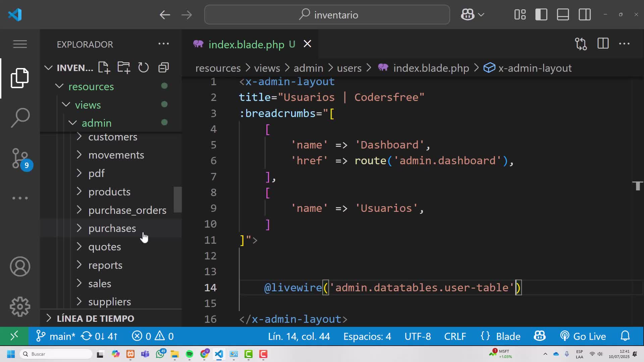
Task: Synchronize changes 0↓ 4↑ in status bar
Action: 100,336
